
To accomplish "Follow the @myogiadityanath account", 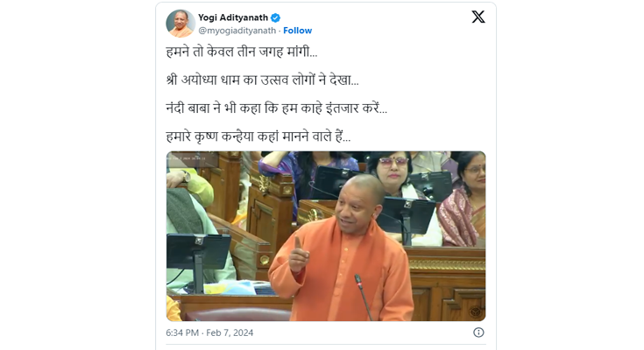I will tap(297, 31).
